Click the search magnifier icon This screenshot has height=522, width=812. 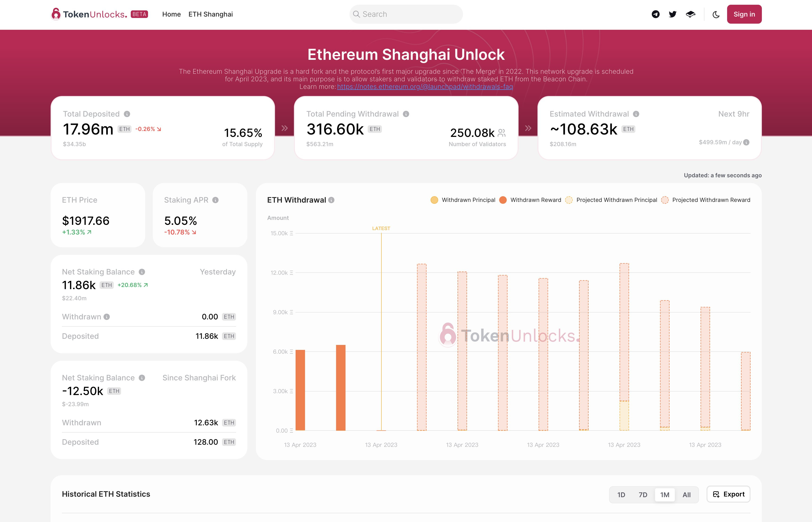(356, 14)
